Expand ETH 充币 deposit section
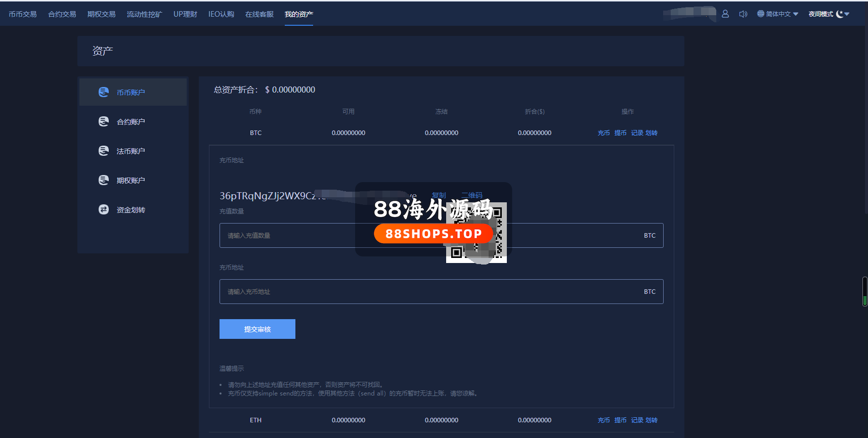Viewport: 868px width, 438px height. pos(603,420)
